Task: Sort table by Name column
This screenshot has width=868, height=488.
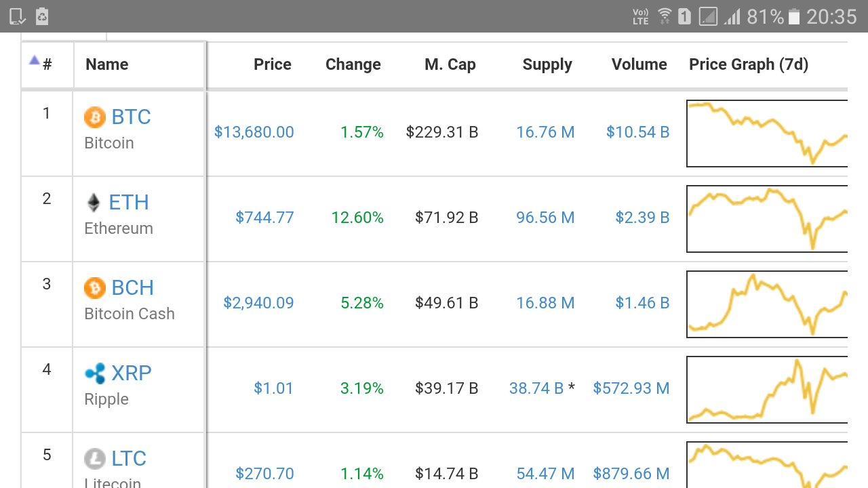Action: pyautogui.click(x=107, y=64)
